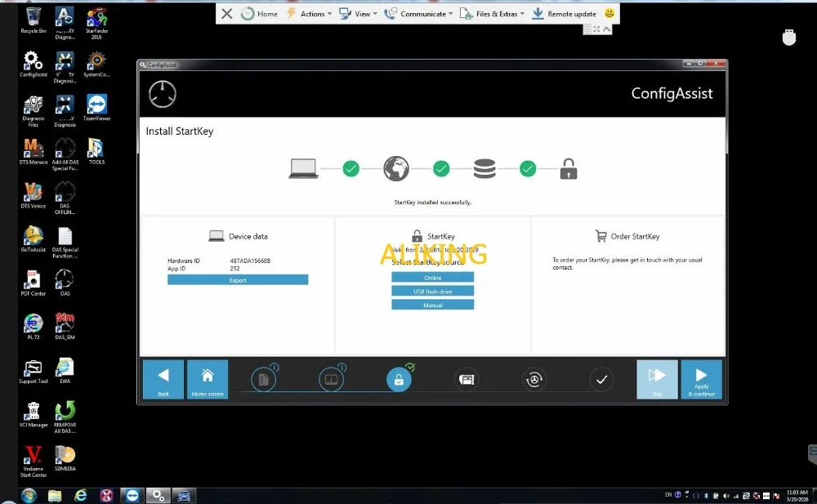Go Back in ConfigAssist

click(x=163, y=380)
